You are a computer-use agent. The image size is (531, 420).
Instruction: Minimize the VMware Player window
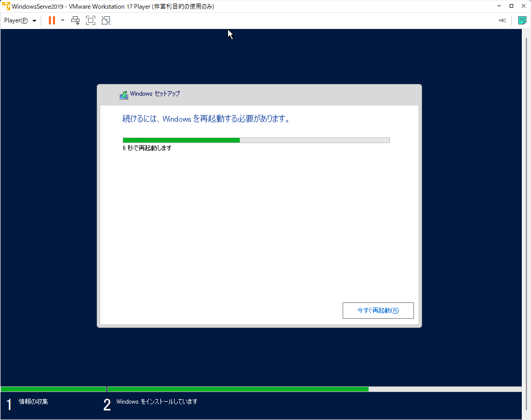499,6
